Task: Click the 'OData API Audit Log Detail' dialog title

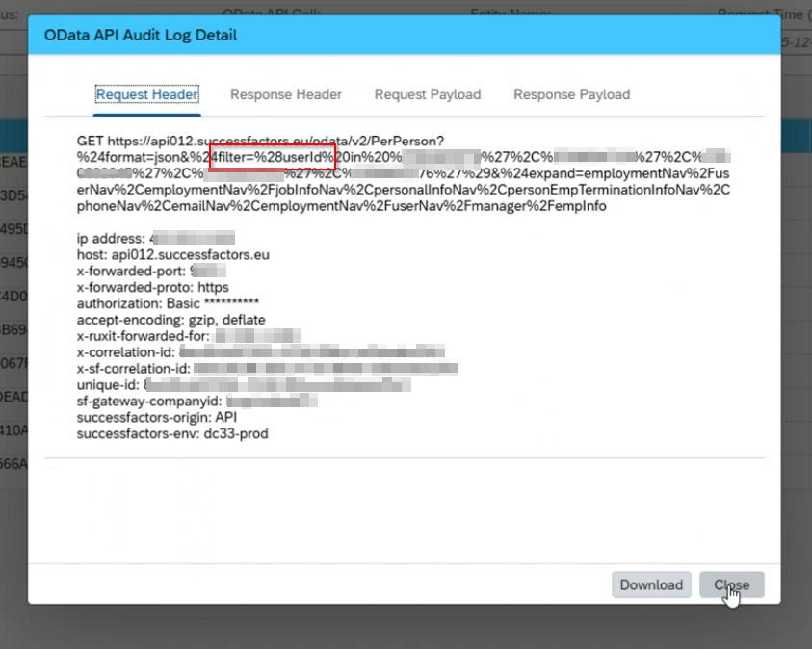Action: (141, 36)
